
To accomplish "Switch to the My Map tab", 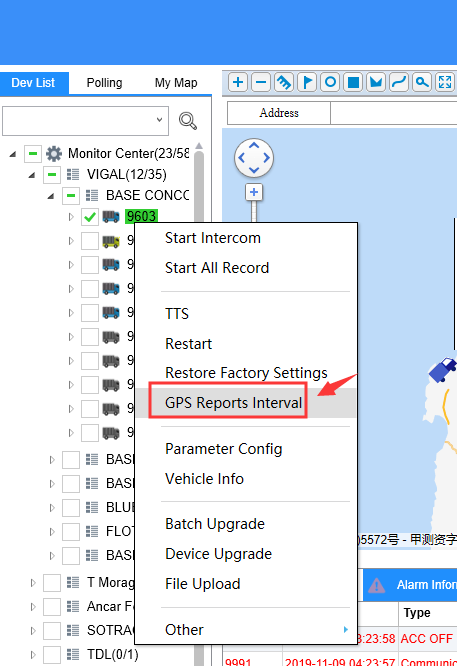I will pos(176,82).
